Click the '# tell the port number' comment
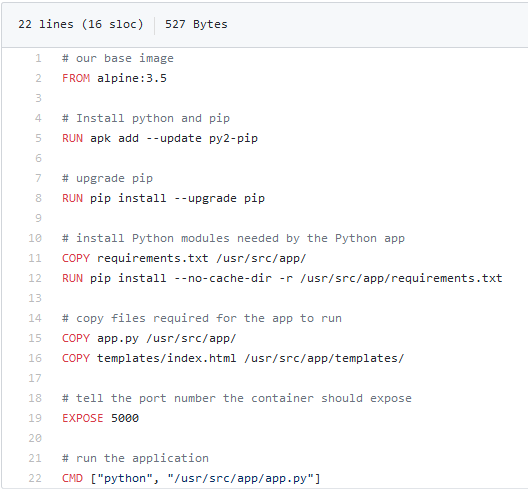This screenshot has height=494, width=528. (237, 398)
